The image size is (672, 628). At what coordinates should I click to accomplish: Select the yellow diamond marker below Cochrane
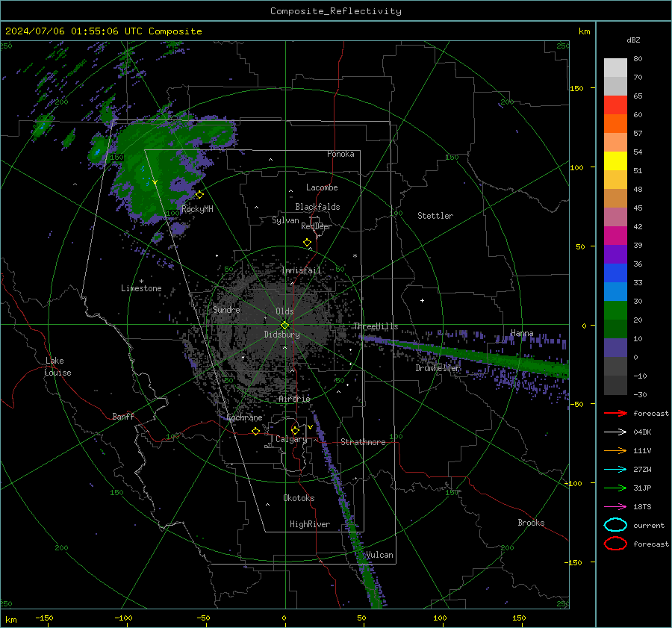point(256,432)
